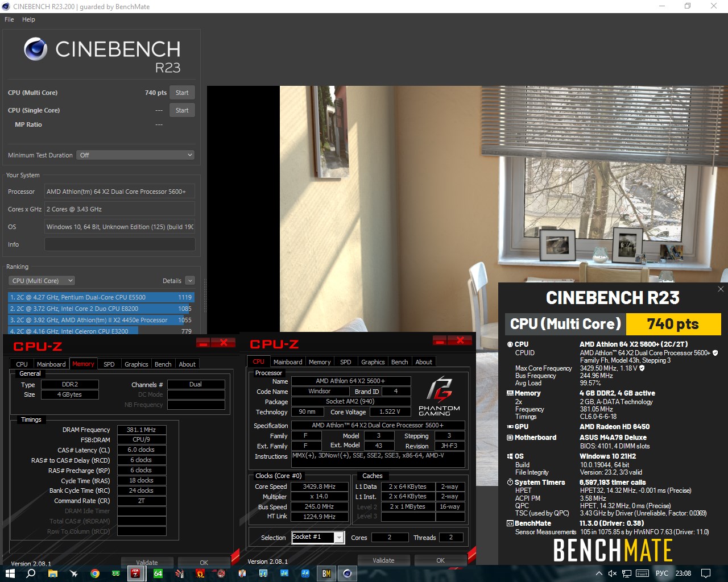728x582 pixels.
Task: Click the DRAM Frequency 381.1 MHz value
Action: (142, 430)
